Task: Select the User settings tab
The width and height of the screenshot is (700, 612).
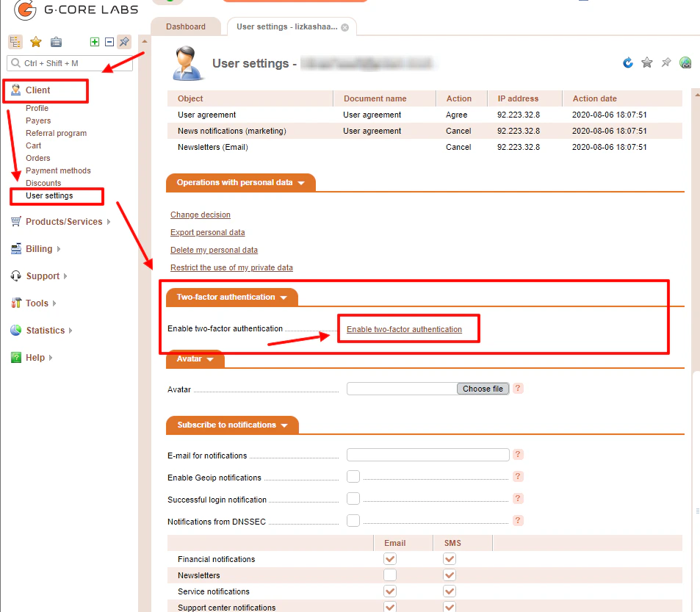Action: click(x=286, y=26)
